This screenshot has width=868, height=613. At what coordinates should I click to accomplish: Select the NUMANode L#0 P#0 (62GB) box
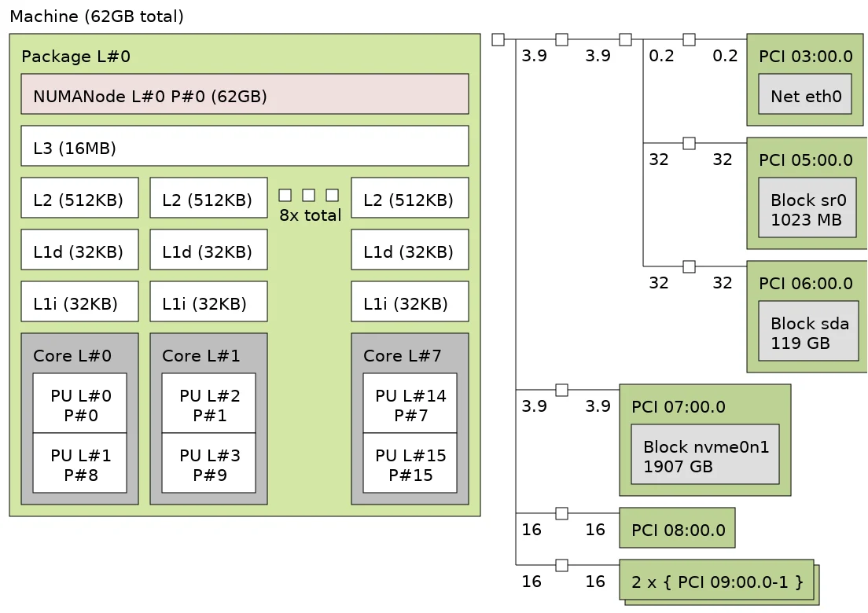pyautogui.click(x=245, y=94)
